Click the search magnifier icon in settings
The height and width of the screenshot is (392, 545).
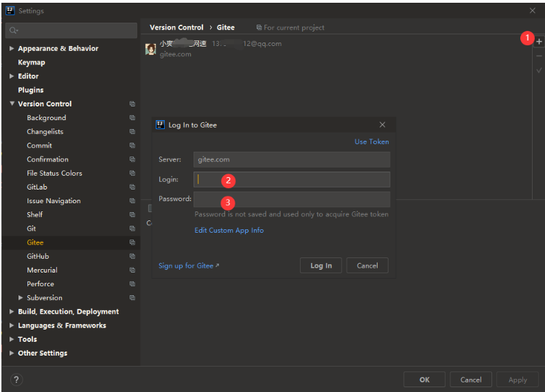click(x=13, y=31)
